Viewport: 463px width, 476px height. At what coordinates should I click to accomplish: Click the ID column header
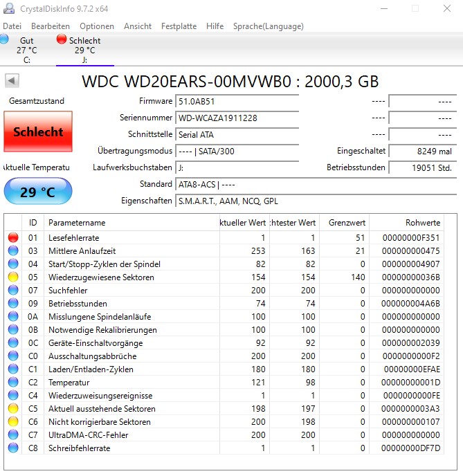coord(33,223)
